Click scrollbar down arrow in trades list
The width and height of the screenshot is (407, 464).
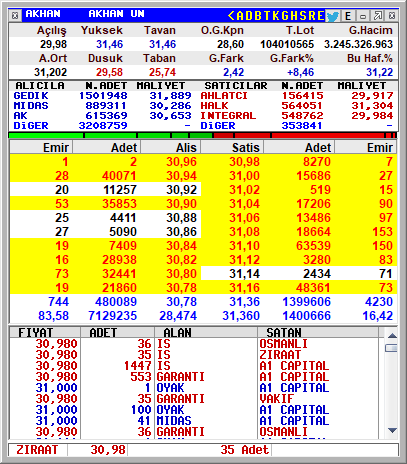(x=392, y=430)
